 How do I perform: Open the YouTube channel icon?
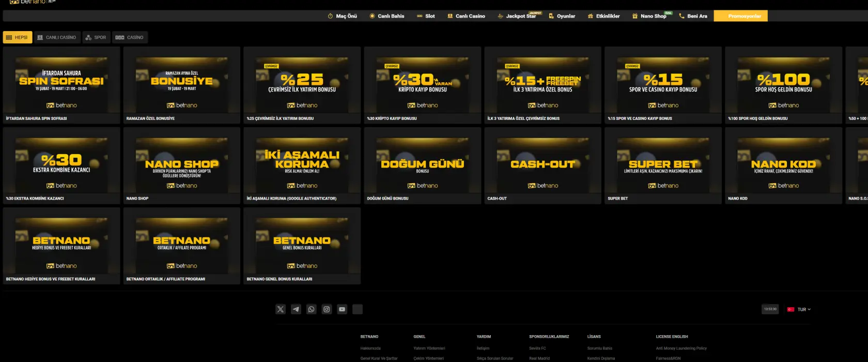point(342,309)
